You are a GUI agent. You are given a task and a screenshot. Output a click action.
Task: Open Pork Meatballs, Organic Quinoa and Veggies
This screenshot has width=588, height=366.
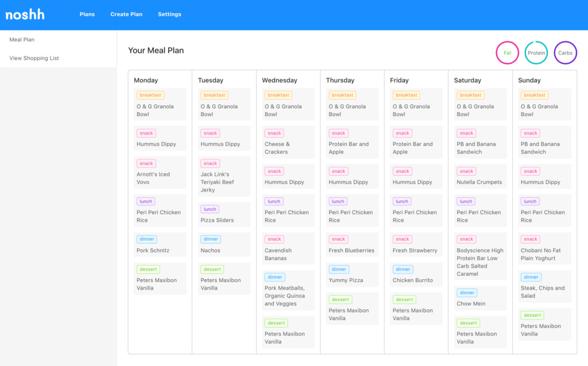pos(288,290)
